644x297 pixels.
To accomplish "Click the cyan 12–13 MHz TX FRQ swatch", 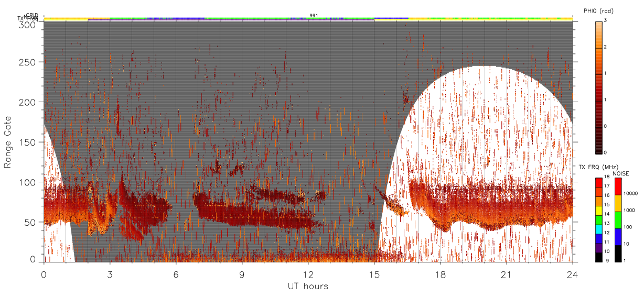I will pos(598,229).
